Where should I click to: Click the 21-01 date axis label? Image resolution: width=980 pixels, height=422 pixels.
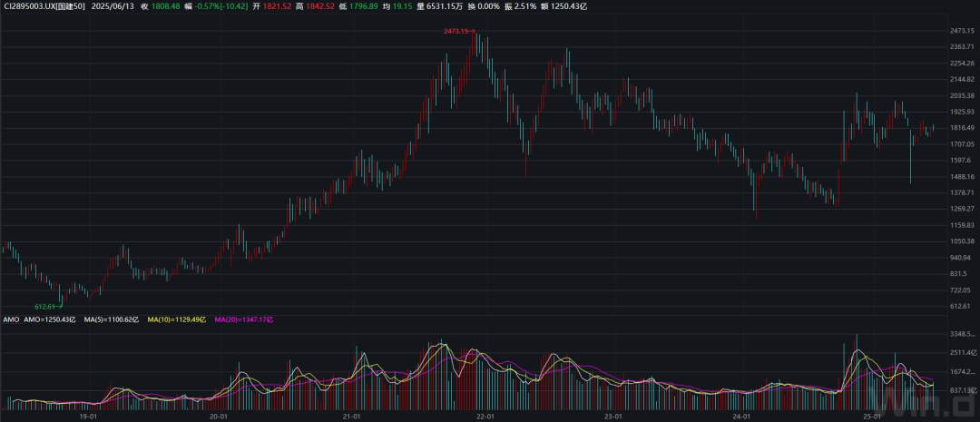pyautogui.click(x=352, y=417)
